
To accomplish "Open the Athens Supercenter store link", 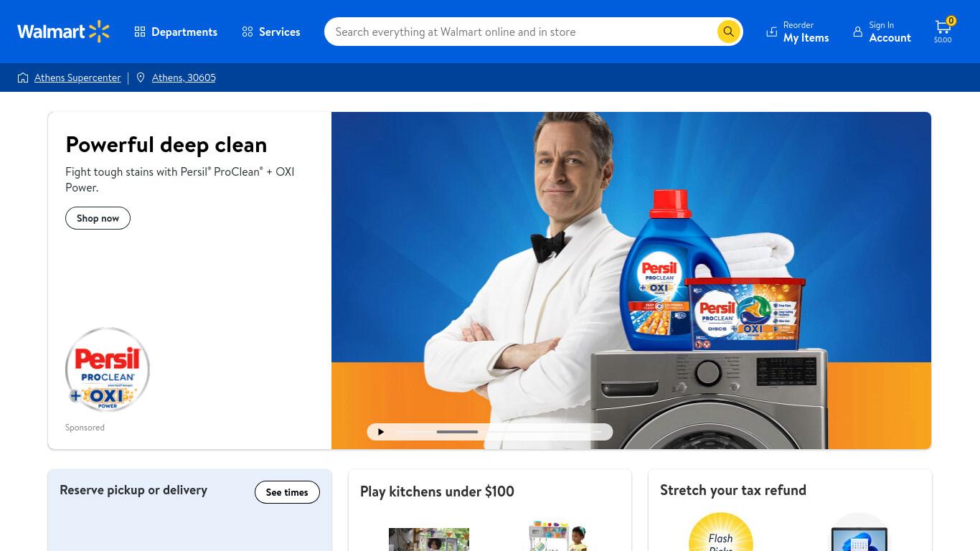I will pyautogui.click(x=77, y=77).
